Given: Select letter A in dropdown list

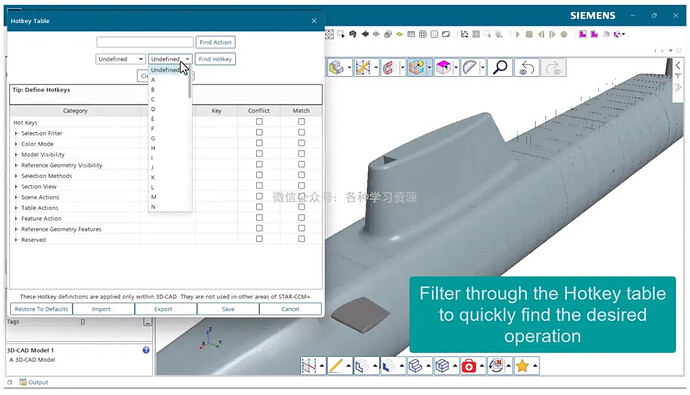Looking at the screenshot, I should click(153, 80).
